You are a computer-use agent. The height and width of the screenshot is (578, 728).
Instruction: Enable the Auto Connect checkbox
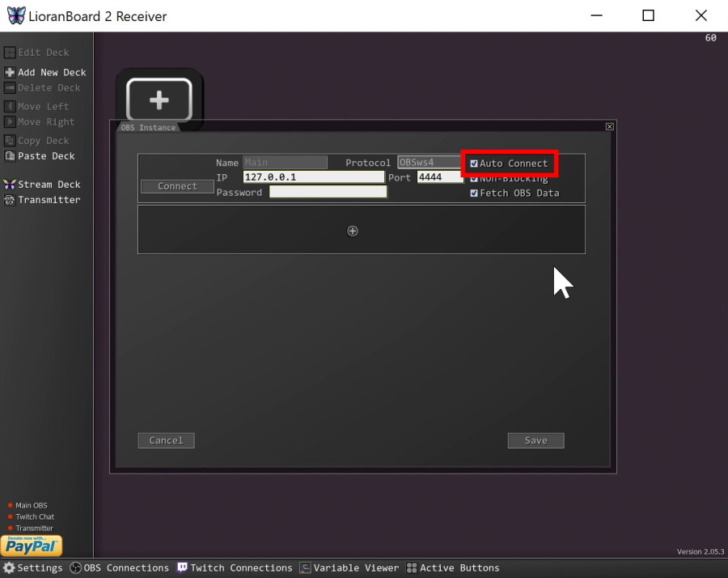click(473, 163)
